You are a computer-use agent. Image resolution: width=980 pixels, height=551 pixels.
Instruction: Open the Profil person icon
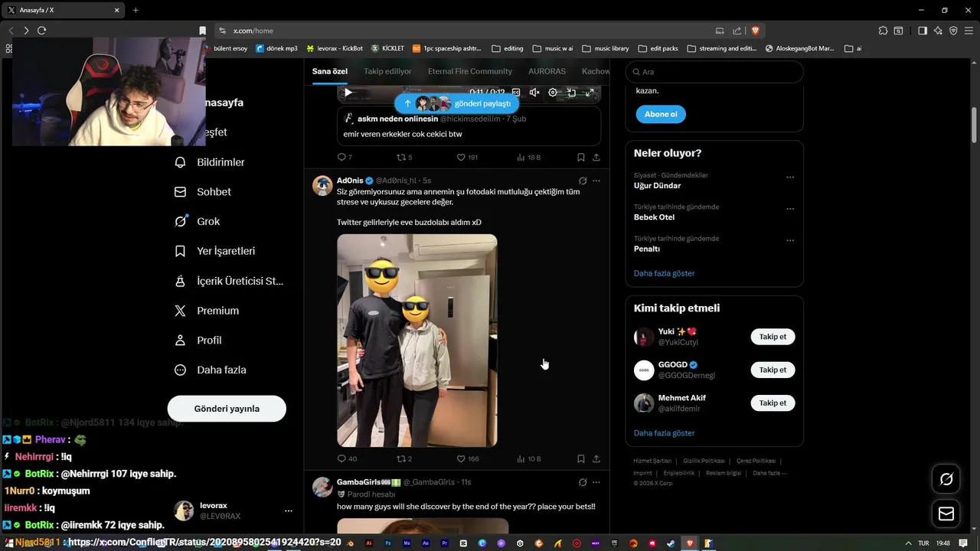[x=181, y=340]
